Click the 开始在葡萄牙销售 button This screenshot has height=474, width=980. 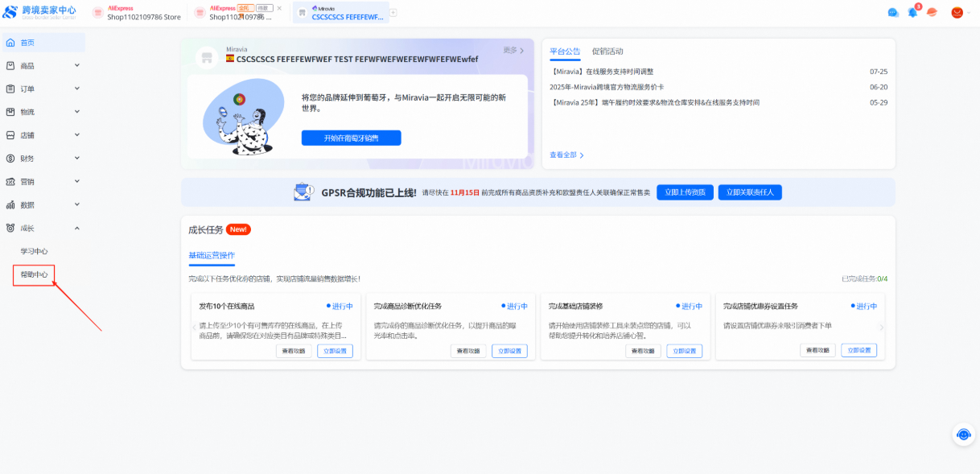click(x=351, y=138)
